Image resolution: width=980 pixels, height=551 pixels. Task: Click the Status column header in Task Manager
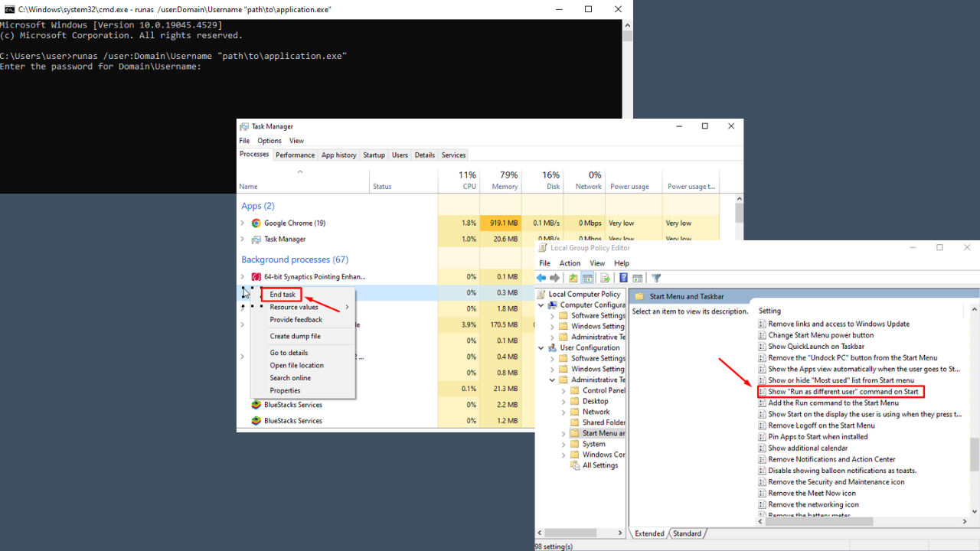pyautogui.click(x=403, y=180)
